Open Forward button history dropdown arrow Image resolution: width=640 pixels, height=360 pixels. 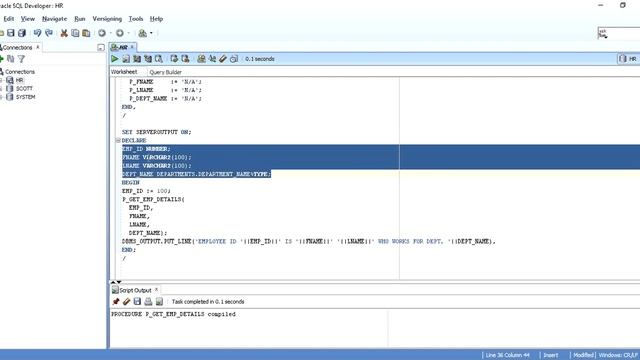click(x=129, y=33)
